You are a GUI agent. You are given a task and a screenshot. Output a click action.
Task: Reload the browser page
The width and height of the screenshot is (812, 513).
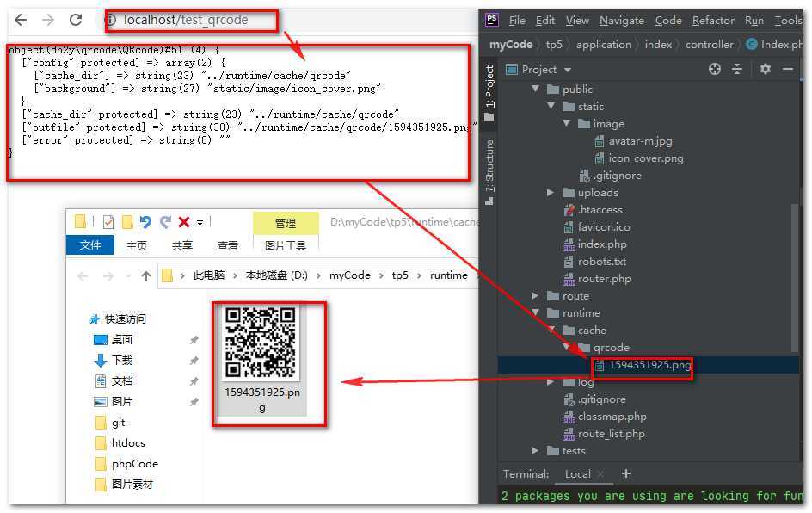76,20
